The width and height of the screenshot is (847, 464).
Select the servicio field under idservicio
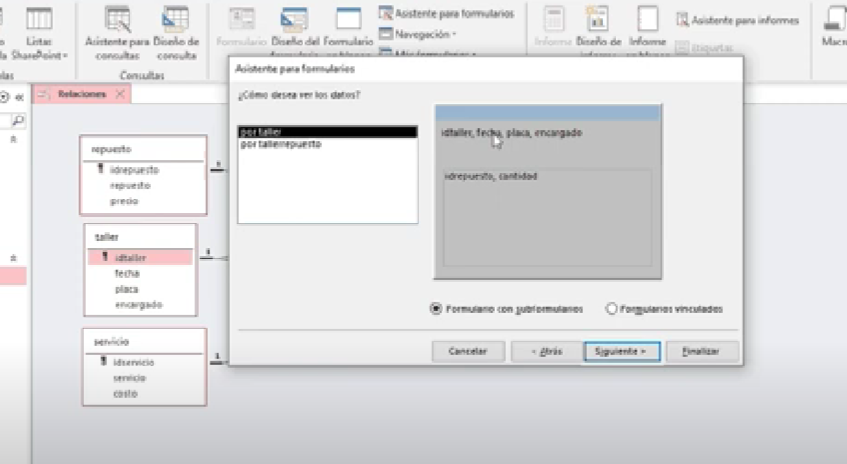tap(129, 378)
